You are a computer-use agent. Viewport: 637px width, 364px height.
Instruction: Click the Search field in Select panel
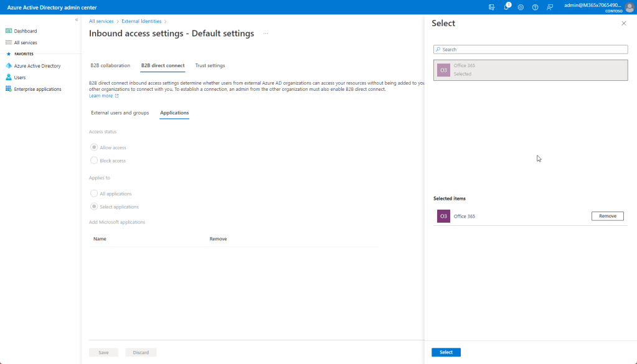(x=531, y=49)
